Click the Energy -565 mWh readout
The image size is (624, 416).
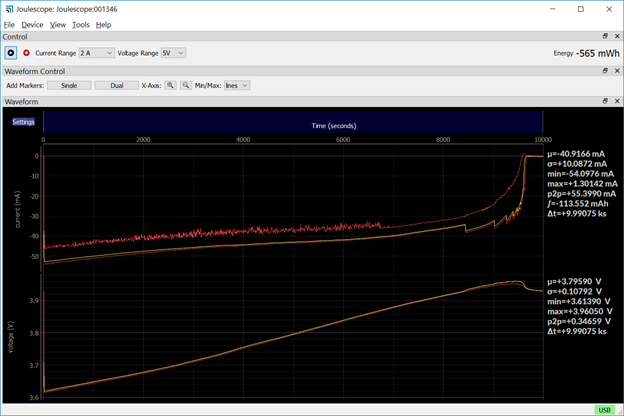(x=586, y=53)
